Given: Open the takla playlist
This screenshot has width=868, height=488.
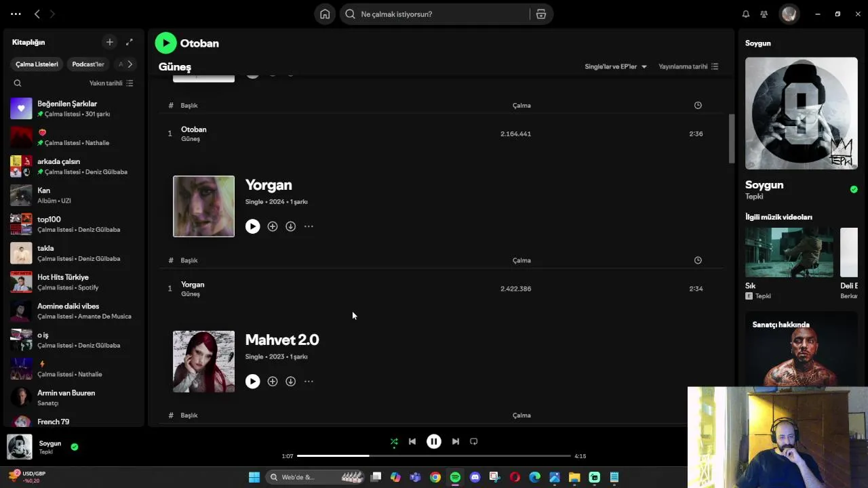Looking at the screenshot, I should 74,253.
